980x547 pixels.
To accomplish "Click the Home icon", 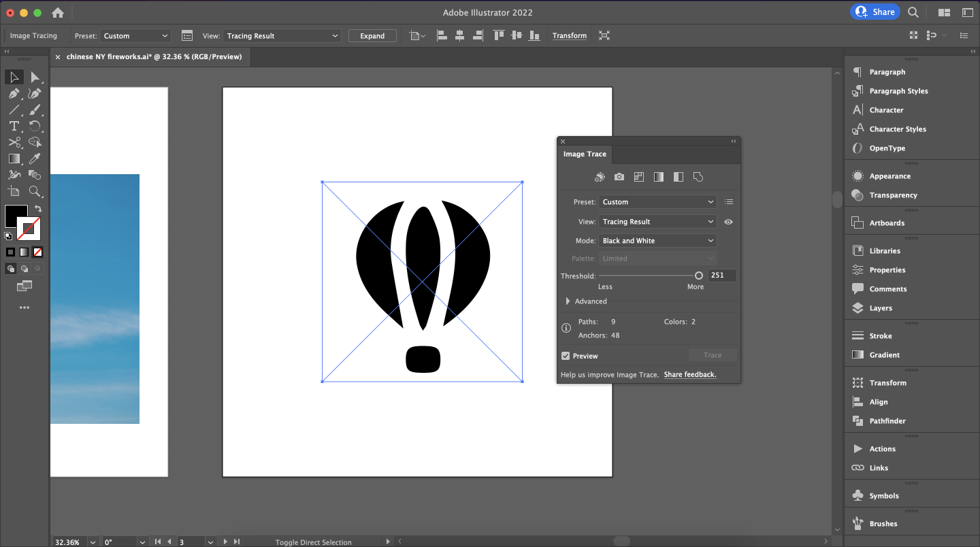I will pos(58,13).
